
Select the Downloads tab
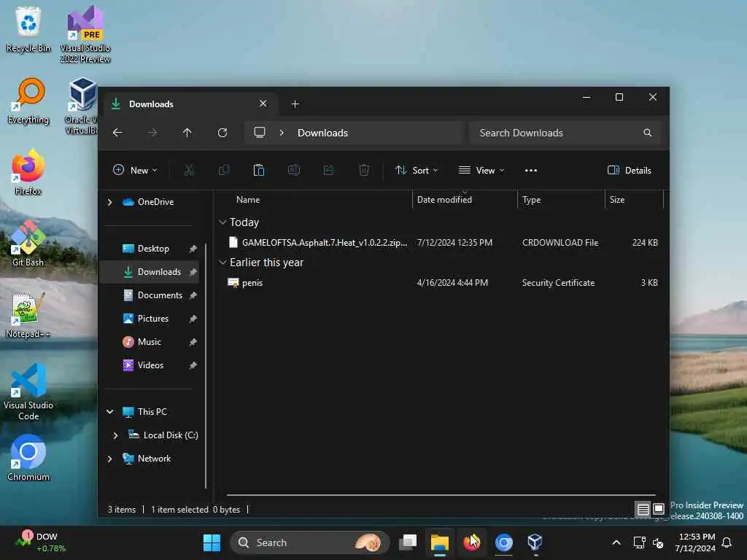coord(190,104)
